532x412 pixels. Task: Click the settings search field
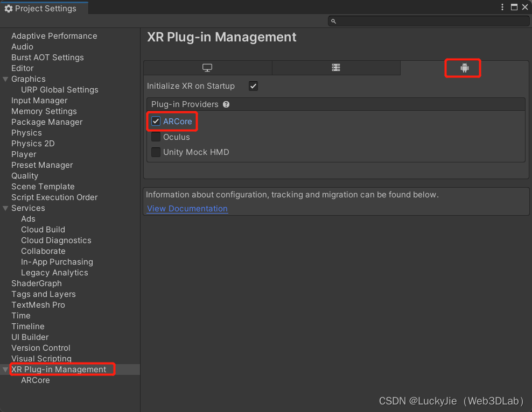click(429, 22)
